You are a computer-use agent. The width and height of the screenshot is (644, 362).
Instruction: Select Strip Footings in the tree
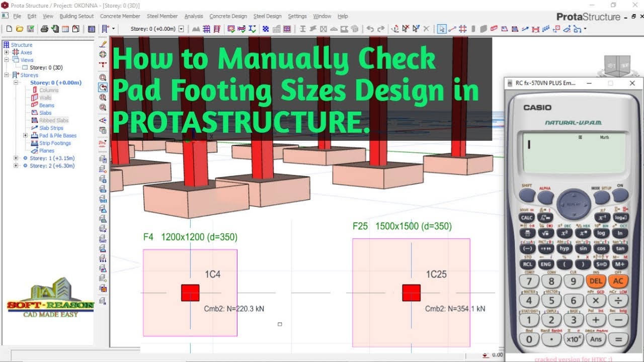[x=55, y=143]
